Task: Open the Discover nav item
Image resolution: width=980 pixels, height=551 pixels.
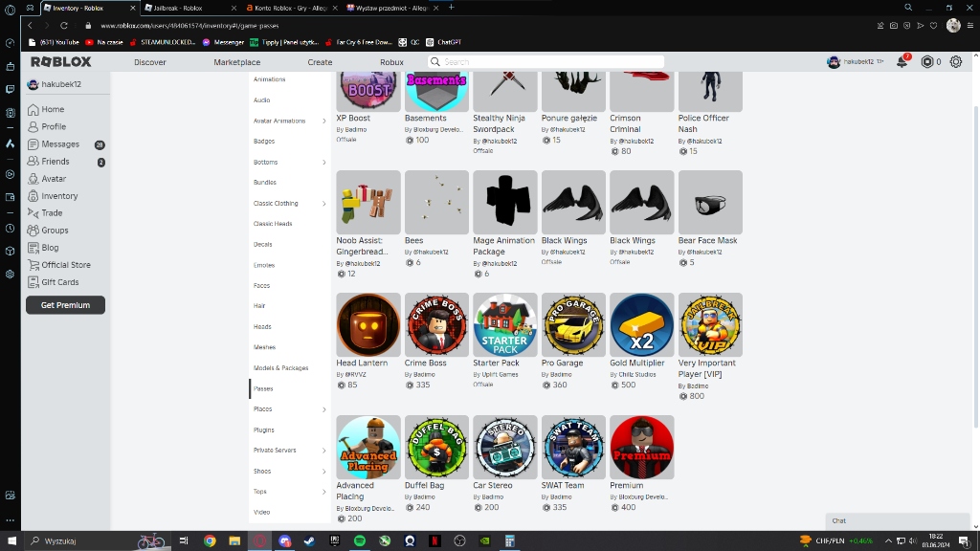Action: (150, 62)
